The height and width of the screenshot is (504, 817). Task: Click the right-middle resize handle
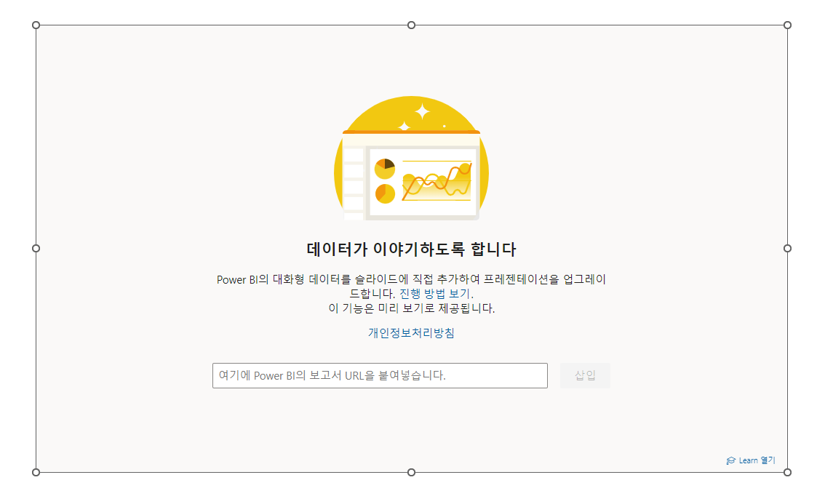coord(787,248)
